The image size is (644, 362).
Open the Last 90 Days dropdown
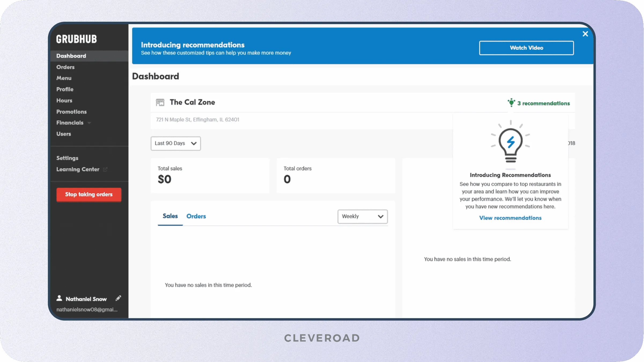176,143
